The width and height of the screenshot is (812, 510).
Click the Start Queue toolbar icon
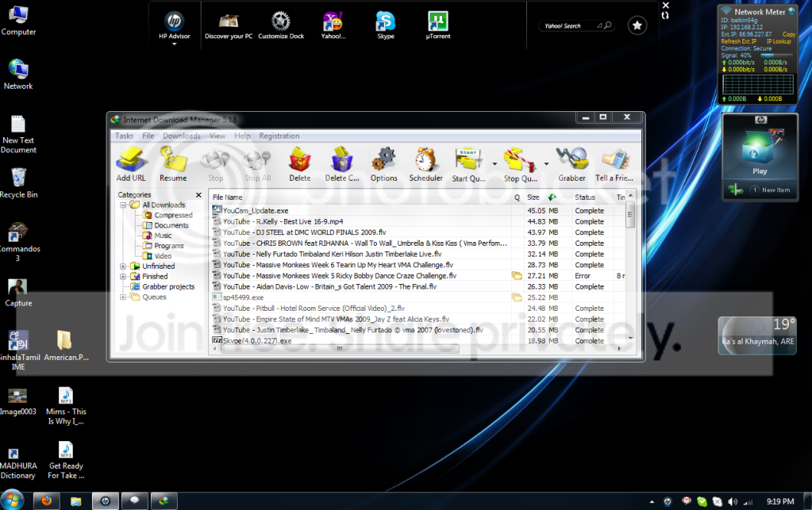tap(468, 164)
